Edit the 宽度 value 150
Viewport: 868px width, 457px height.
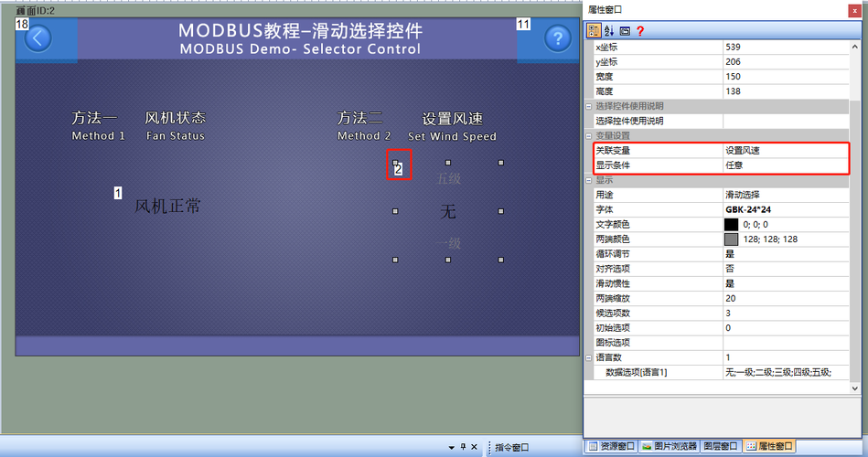[786, 77]
